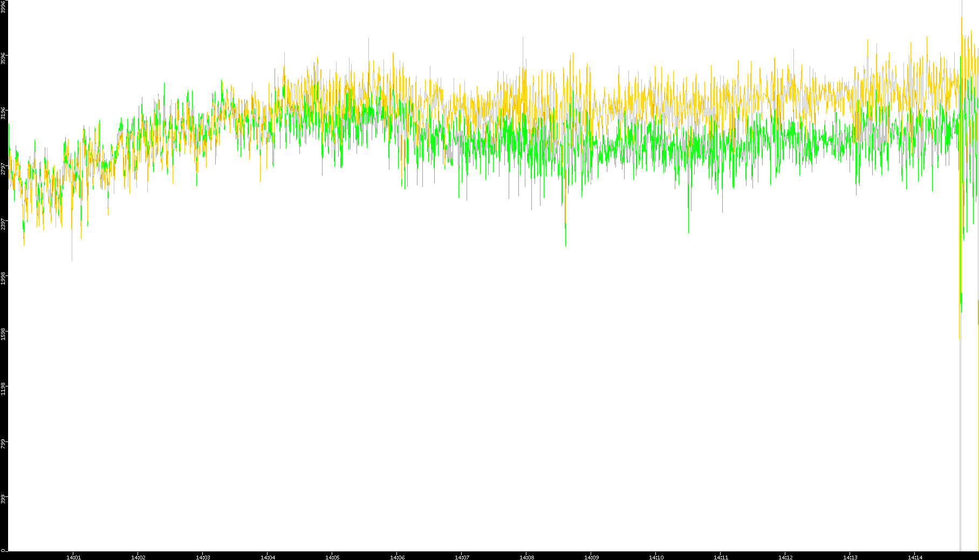Screen dimensions: 979x560
Task: Click the orange line segment at far right edge
Action: pyautogui.click(x=978, y=313)
